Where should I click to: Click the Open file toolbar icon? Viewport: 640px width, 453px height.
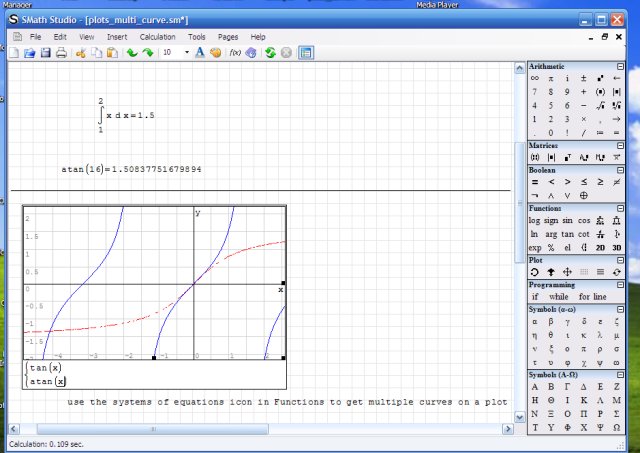[30, 52]
